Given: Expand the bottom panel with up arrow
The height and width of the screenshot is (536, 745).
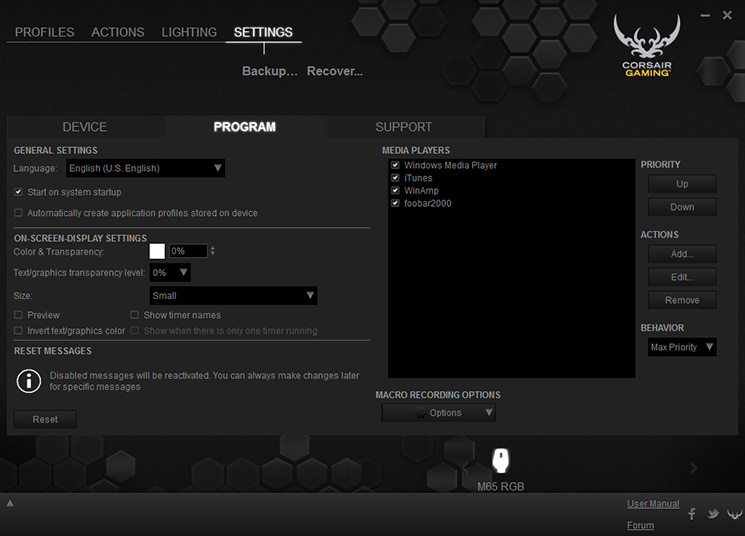Looking at the screenshot, I should point(10,503).
